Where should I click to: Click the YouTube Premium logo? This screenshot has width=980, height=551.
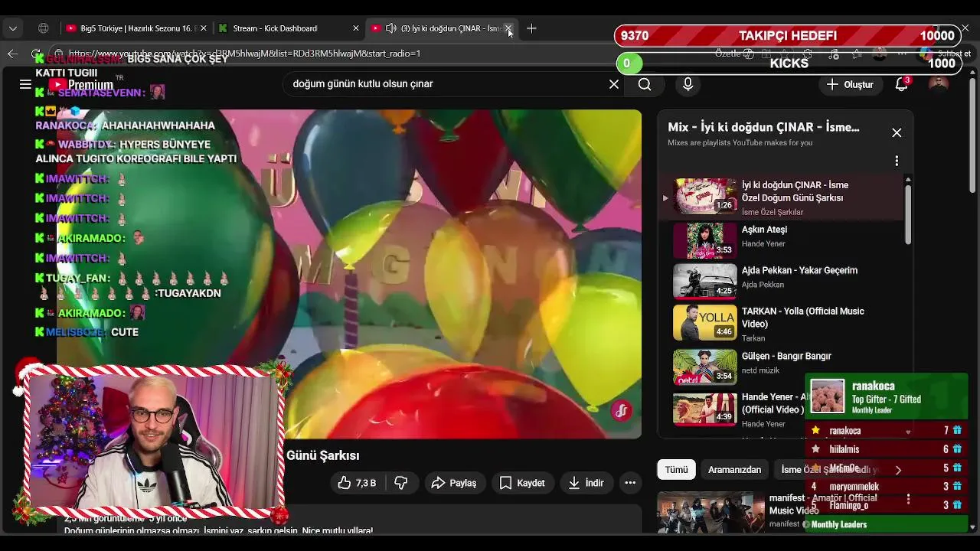pyautogui.click(x=80, y=84)
